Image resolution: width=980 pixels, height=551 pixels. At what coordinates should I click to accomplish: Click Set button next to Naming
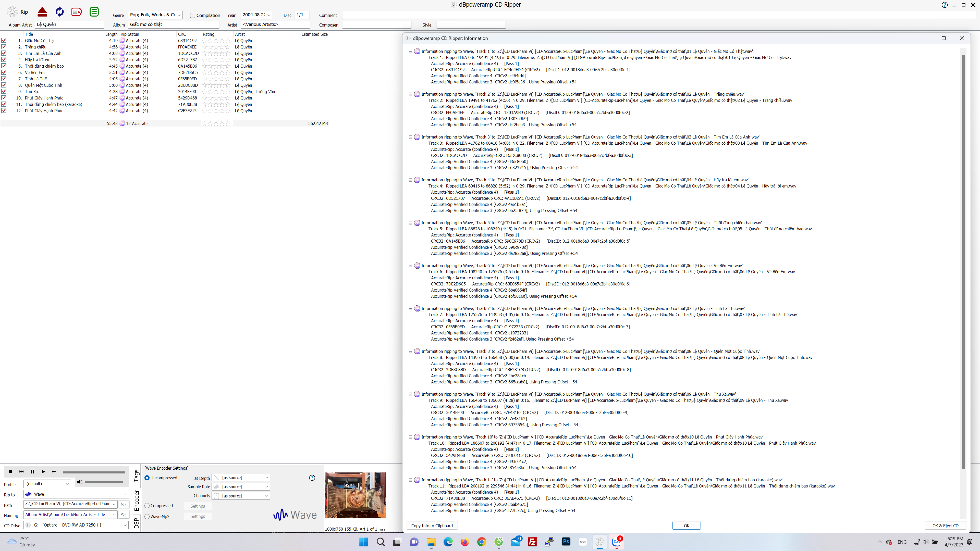[124, 515]
